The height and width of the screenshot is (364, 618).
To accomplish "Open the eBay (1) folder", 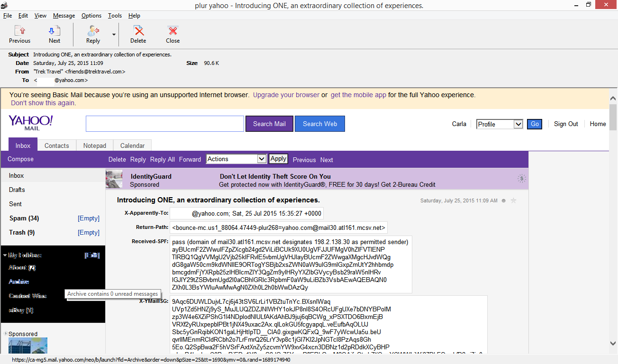I will tap(21, 310).
